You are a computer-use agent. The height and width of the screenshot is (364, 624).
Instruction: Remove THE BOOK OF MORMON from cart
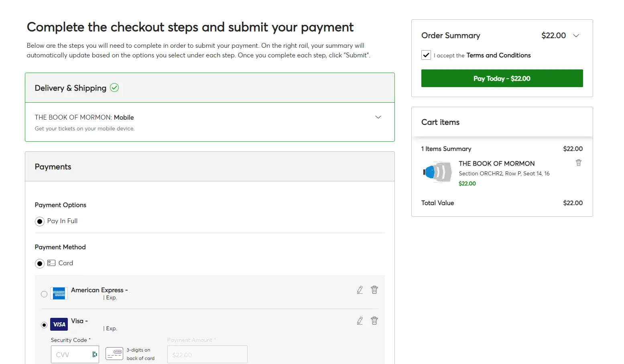click(x=578, y=163)
